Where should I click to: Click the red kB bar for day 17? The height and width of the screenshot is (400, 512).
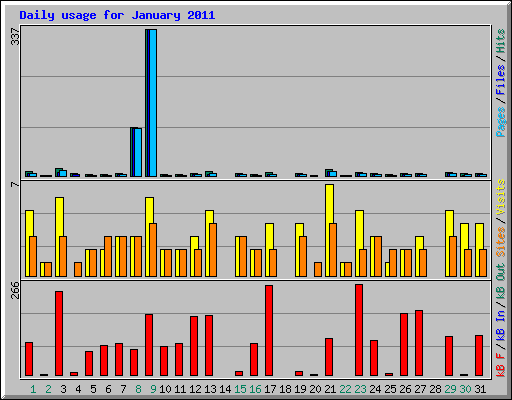(269, 331)
